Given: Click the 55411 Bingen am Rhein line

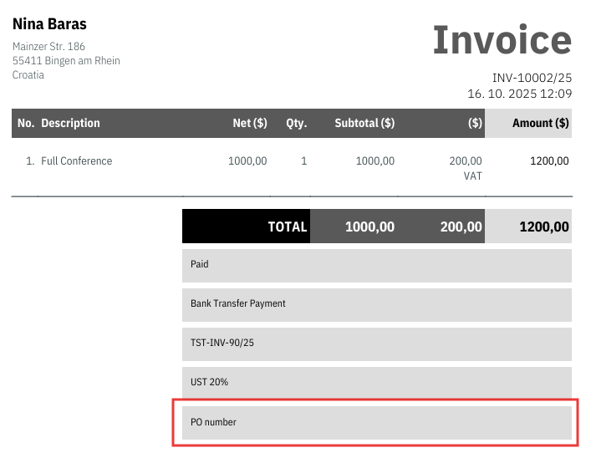Looking at the screenshot, I should pos(66,61).
